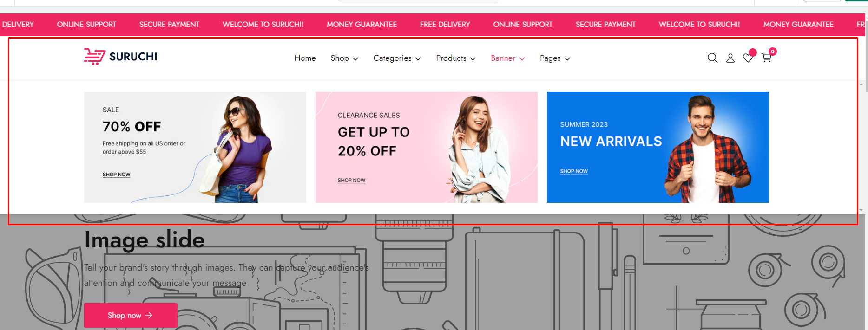Open the user account icon
The height and width of the screenshot is (330, 868).
(730, 58)
